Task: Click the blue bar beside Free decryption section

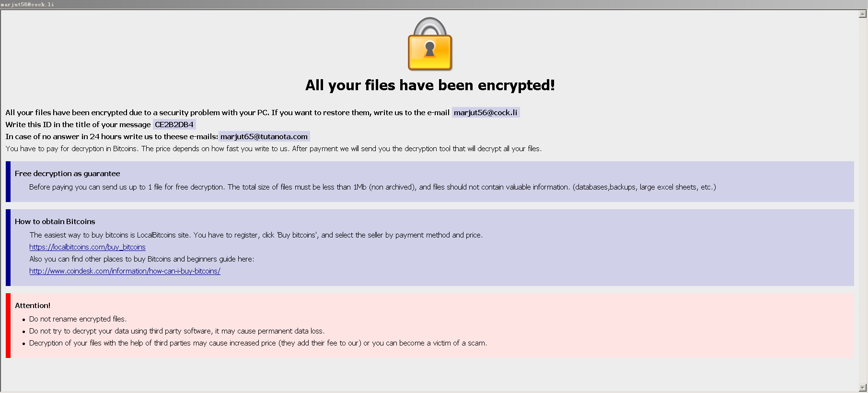Action: coord(8,181)
